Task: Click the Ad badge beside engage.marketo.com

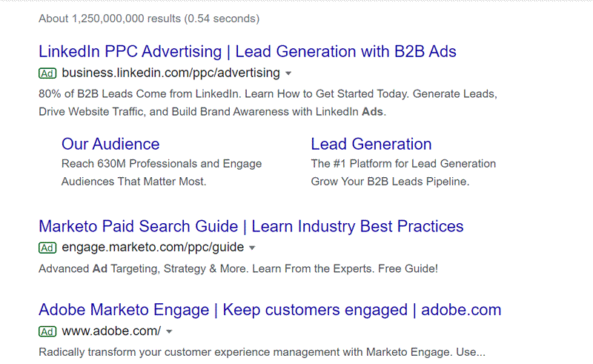Action: coord(47,248)
